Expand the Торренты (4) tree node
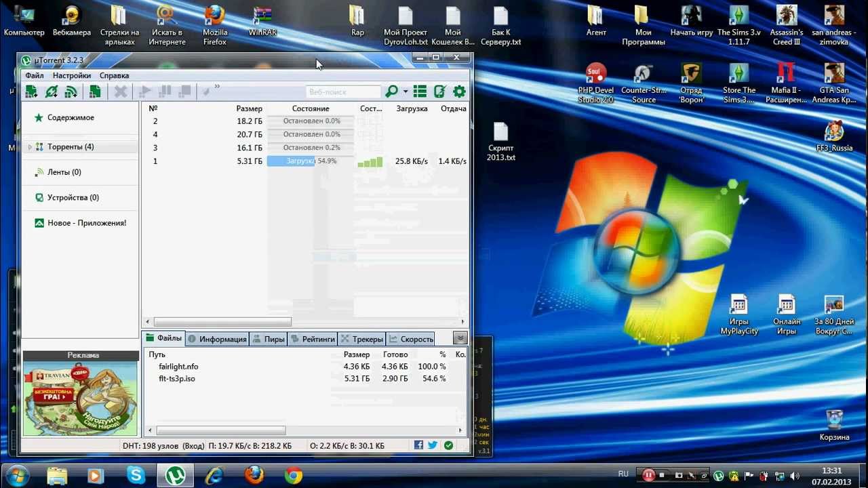This screenshot has height=488, width=868. pos(30,147)
